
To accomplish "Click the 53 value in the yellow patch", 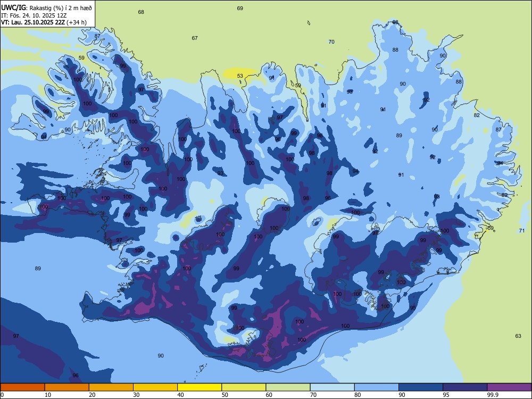I will [240, 76].
